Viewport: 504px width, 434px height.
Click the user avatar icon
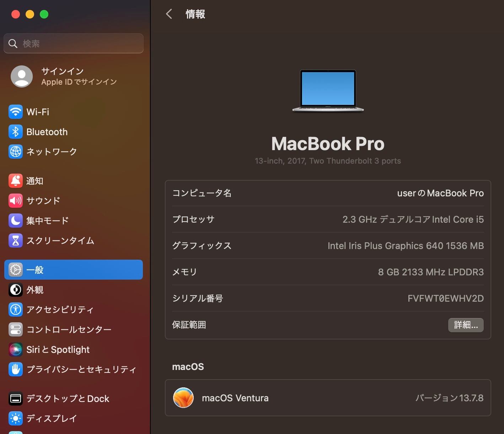point(22,76)
